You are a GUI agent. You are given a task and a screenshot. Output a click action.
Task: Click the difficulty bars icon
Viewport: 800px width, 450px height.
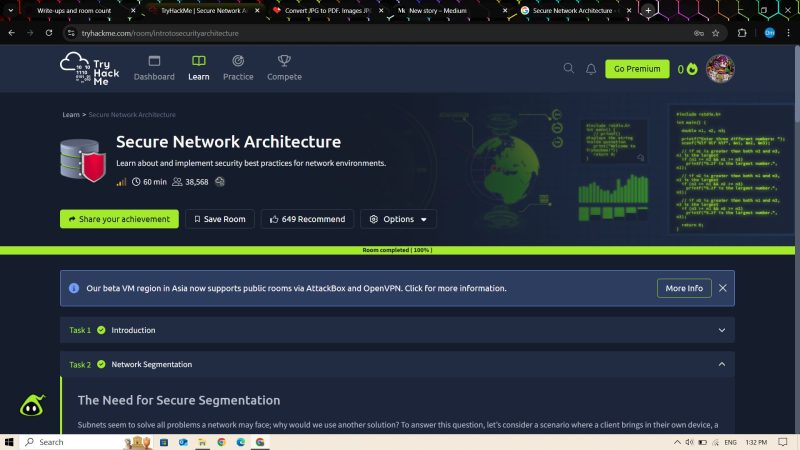tap(121, 182)
